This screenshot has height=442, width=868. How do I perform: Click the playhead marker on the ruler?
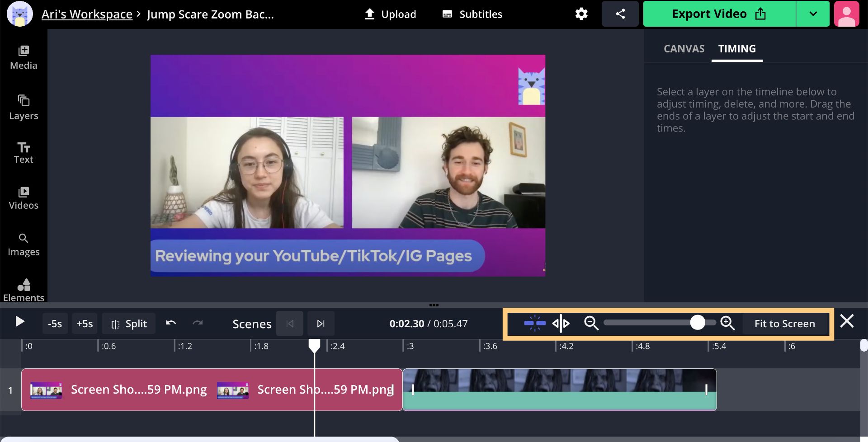click(314, 346)
